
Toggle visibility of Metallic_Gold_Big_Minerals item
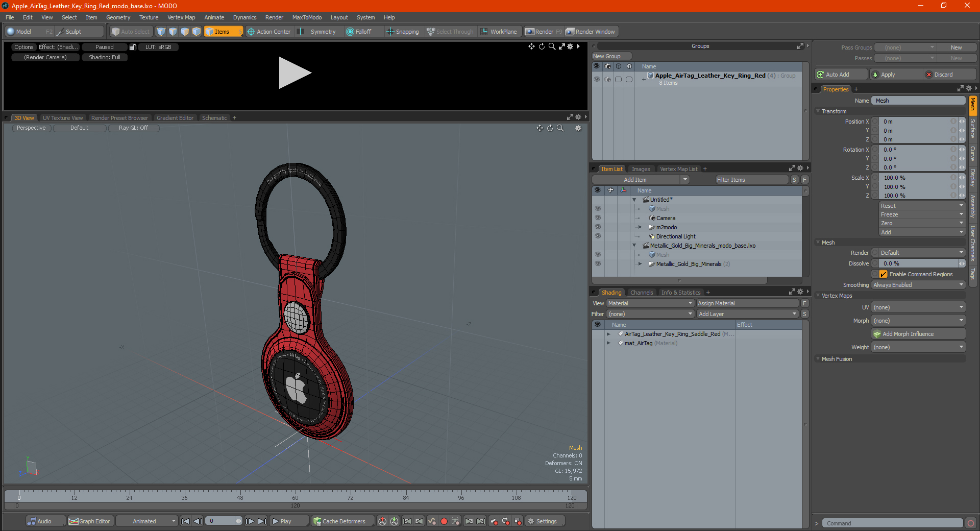tap(598, 264)
